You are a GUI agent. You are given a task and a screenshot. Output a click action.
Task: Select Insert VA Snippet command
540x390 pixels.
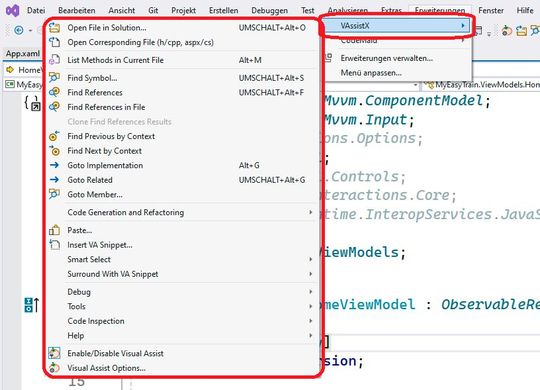(181, 245)
